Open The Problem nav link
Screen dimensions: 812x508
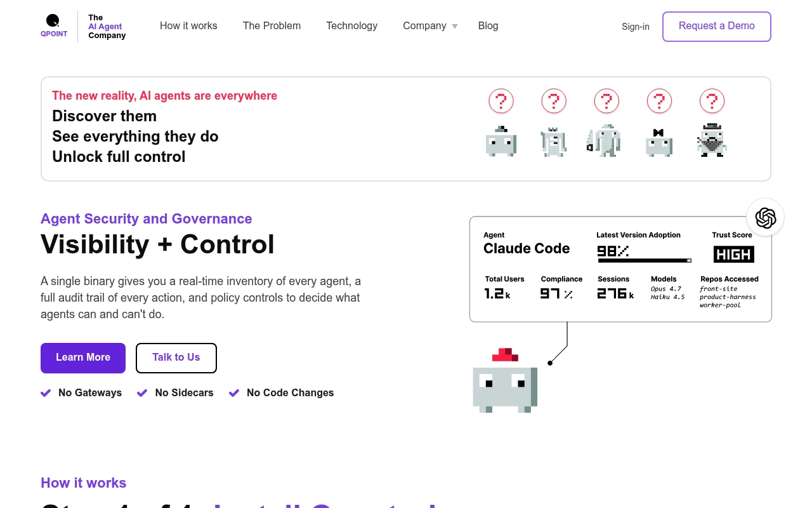(272, 26)
